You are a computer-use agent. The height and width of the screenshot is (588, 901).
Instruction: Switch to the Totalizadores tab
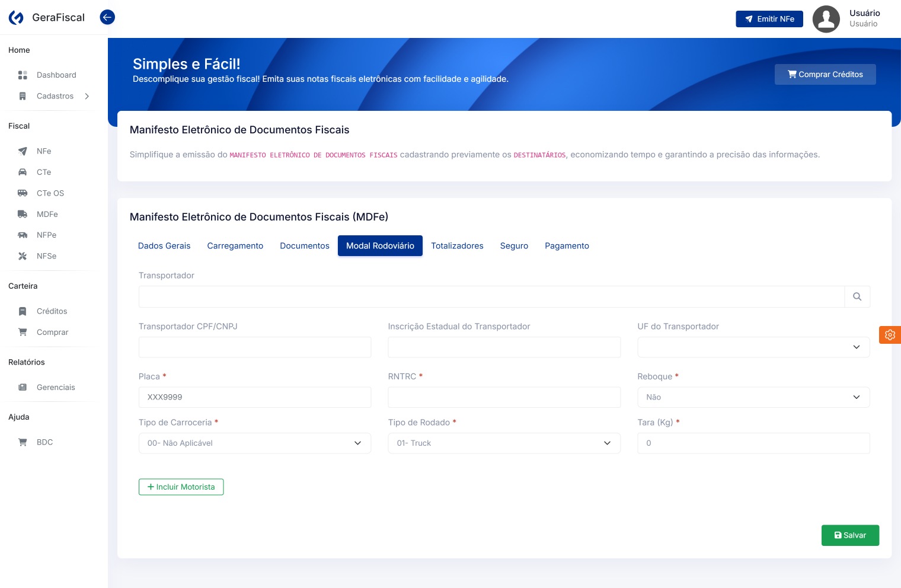click(x=457, y=246)
